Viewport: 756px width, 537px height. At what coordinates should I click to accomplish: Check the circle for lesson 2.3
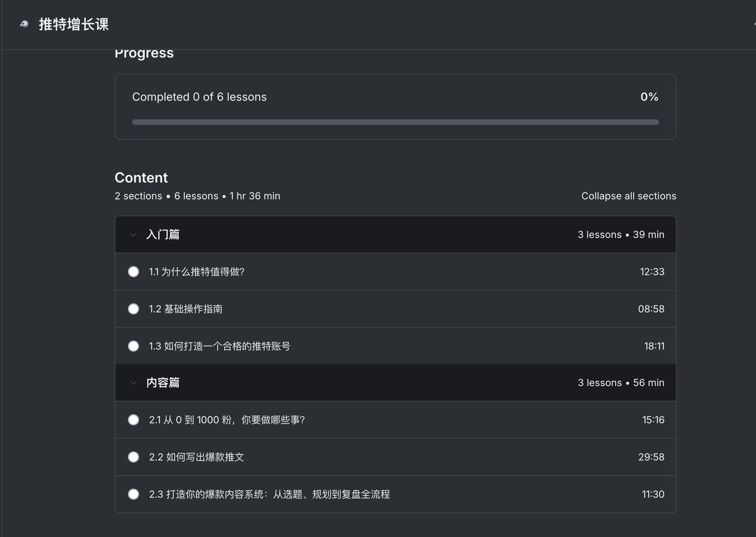pos(134,494)
